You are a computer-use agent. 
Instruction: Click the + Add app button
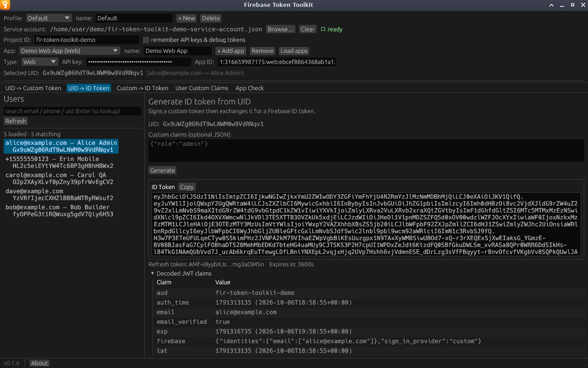click(231, 51)
